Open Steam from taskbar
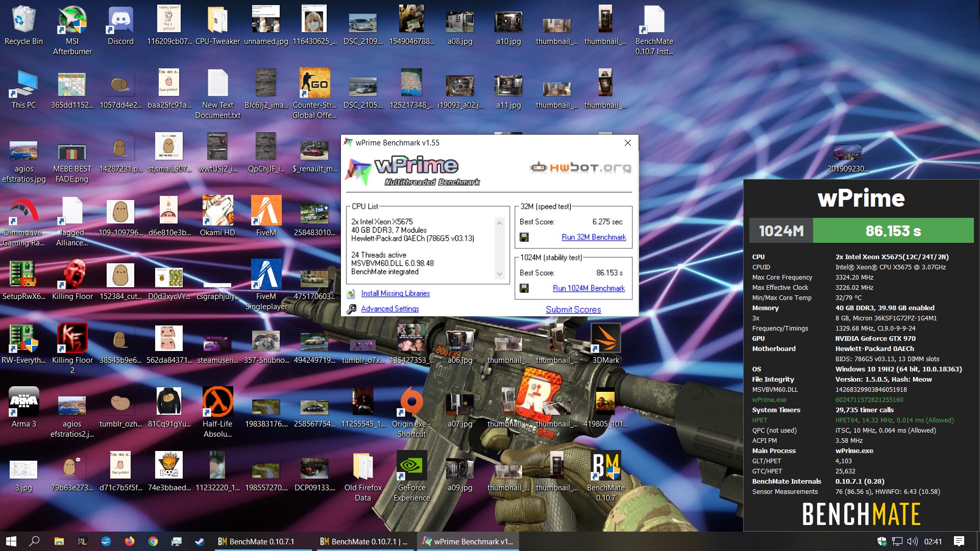The image size is (980, 551). [200, 541]
